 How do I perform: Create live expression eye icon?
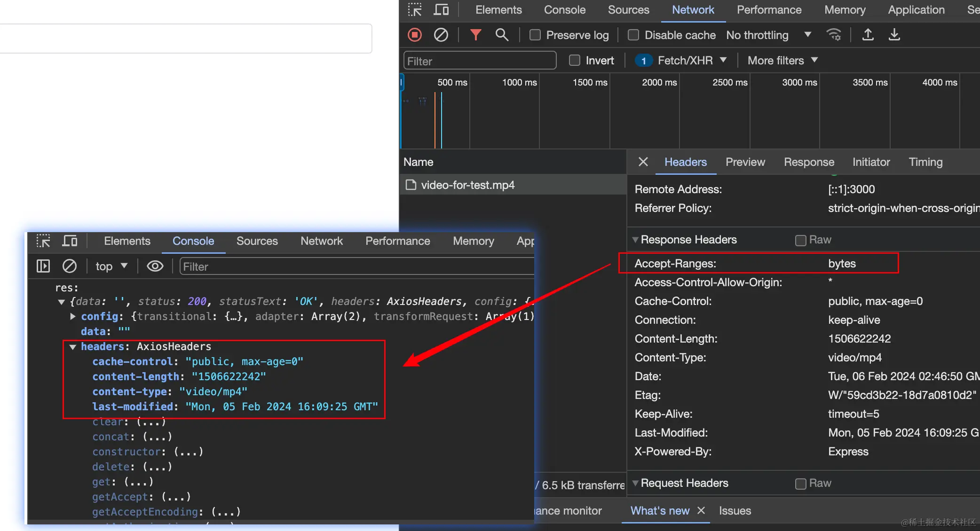point(155,266)
